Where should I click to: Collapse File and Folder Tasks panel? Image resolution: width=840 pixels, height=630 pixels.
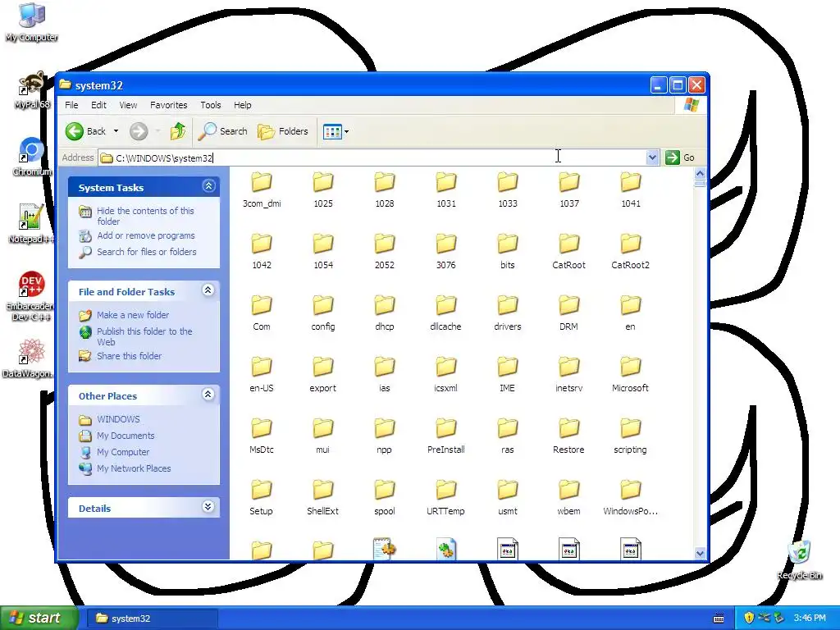pyautogui.click(x=208, y=290)
